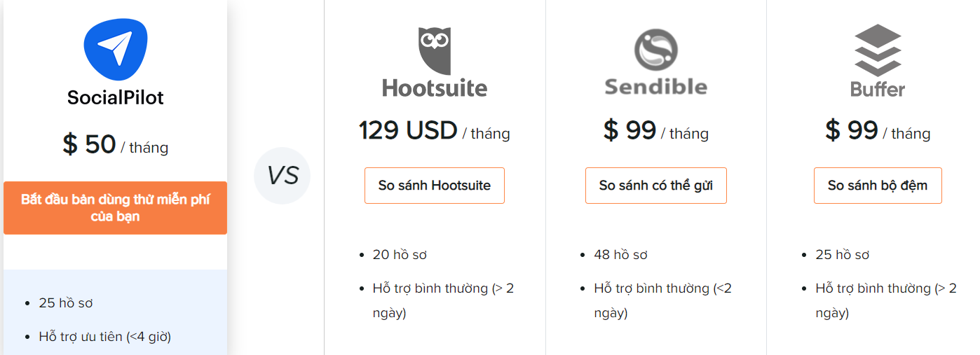Screen dimensions: 980x355
Task: Open the So sánh Hootsuite comparison
Action: pos(435,186)
